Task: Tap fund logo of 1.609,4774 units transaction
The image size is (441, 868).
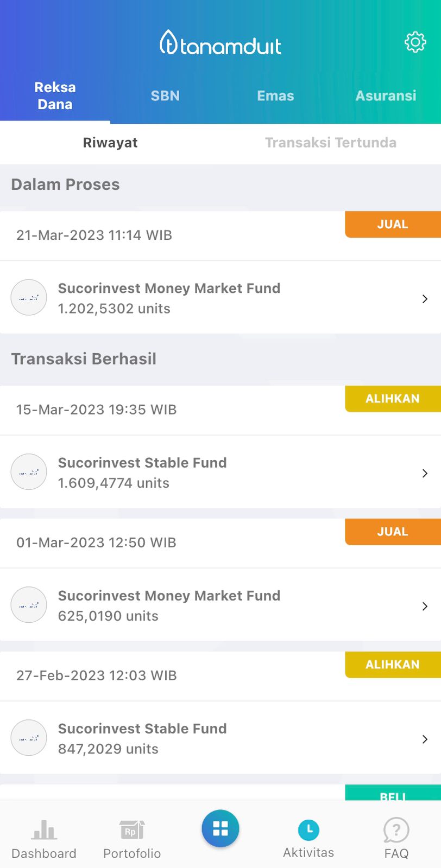Action: (x=29, y=472)
